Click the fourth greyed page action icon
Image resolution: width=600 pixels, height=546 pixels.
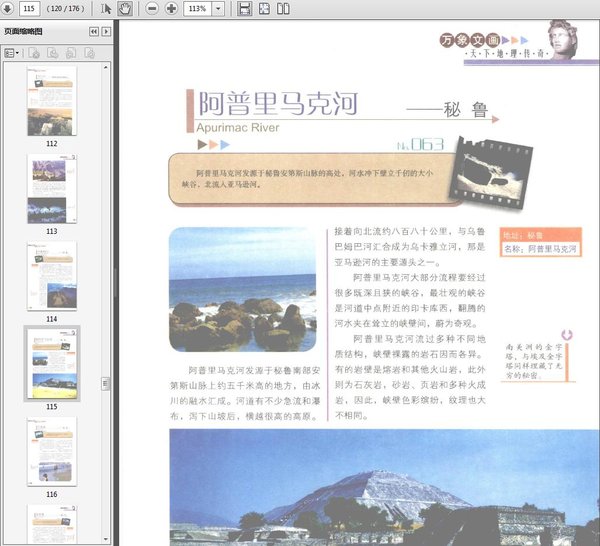[89, 53]
